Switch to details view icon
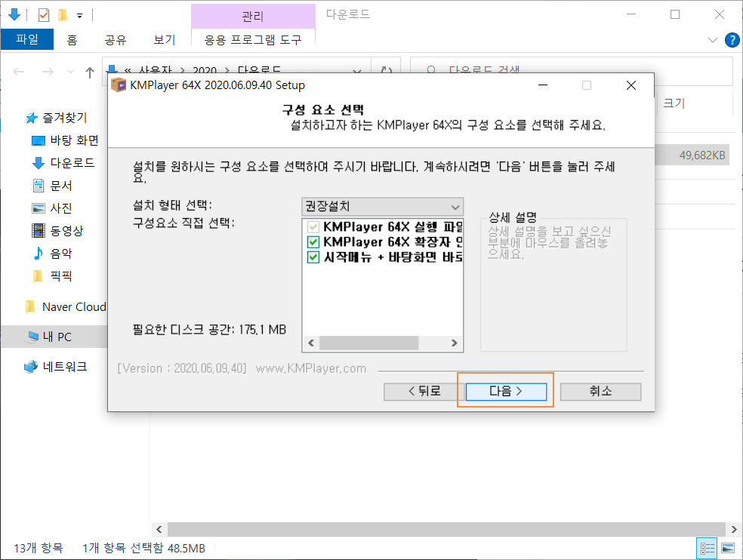Viewport: 743px width, 560px height. 708,549
